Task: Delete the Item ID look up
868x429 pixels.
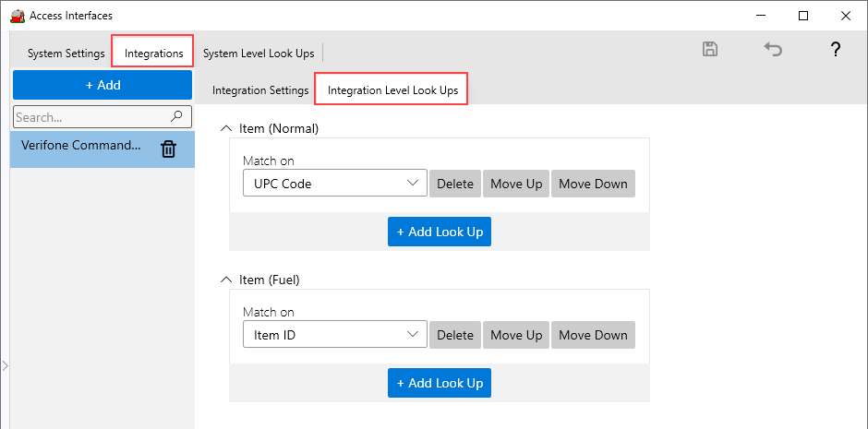Action: [x=454, y=335]
